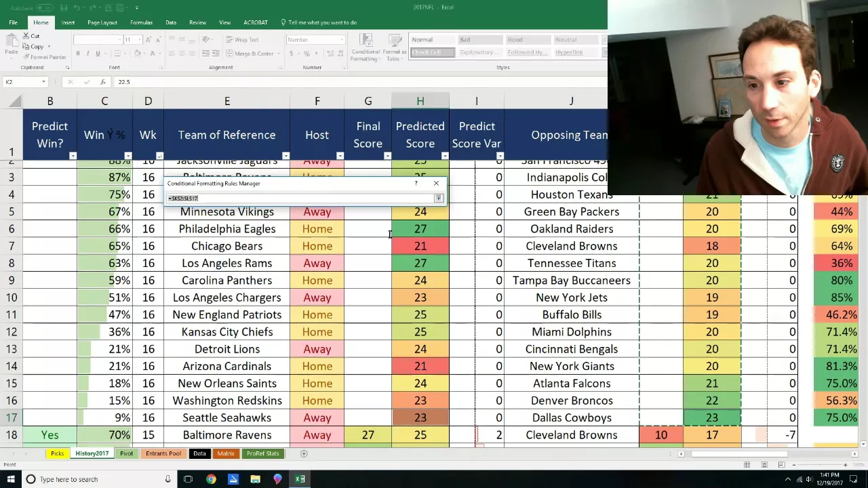Open the Final Score filter dropdown
The height and width of the screenshot is (488, 868).
point(387,156)
